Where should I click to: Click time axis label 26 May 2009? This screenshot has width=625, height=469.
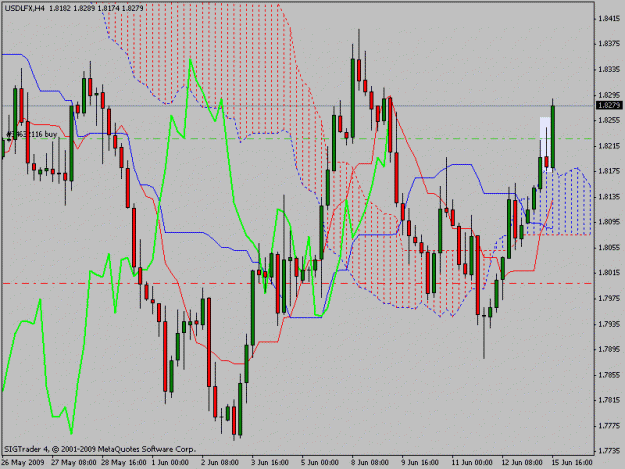22,462
